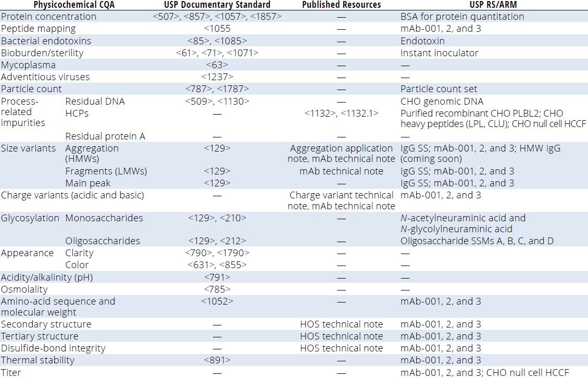Select the Bacterial endotoxins row label
This screenshot has width=588, height=378.
point(46,41)
